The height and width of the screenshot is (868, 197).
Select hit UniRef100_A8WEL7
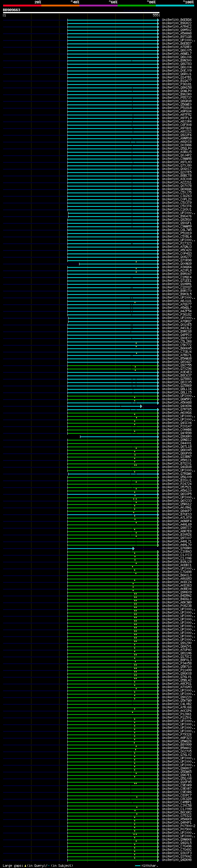click(177, 54)
